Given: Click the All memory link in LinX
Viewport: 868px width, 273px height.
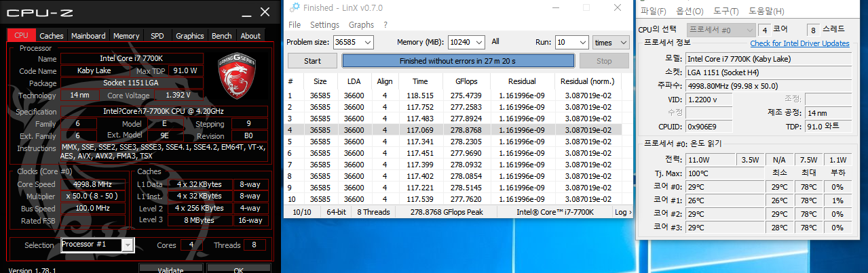Looking at the screenshot, I should (x=495, y=41).
